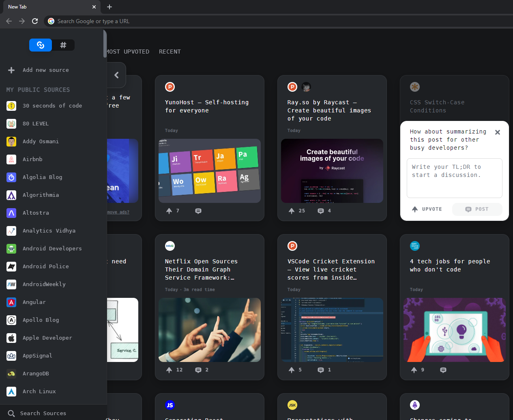Screen dimensions: 513x420
Task: Click the comment icon on the YunoHost post
Action: tap(198, 211)
